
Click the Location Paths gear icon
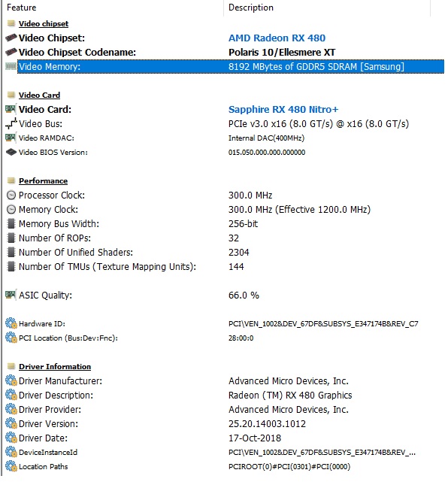(x=11, y=466)
